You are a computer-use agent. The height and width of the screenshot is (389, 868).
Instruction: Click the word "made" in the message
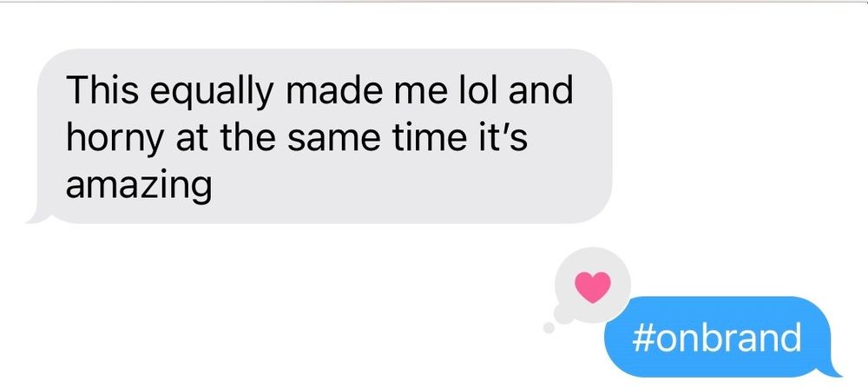click(334, 89)
